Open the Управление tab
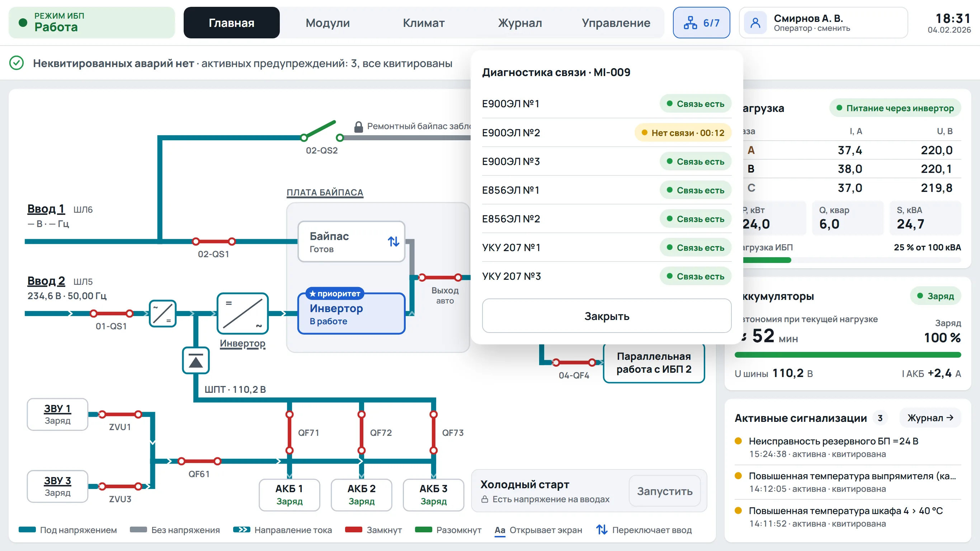The width and height of the screenshot is (980, 551). 616,23
